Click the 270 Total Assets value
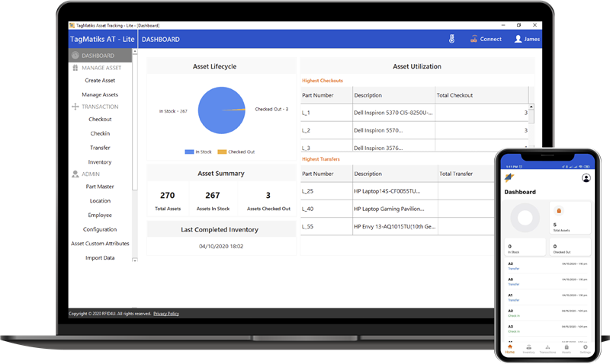The height and width of the screenshot is (364, 610). (167, 196)
